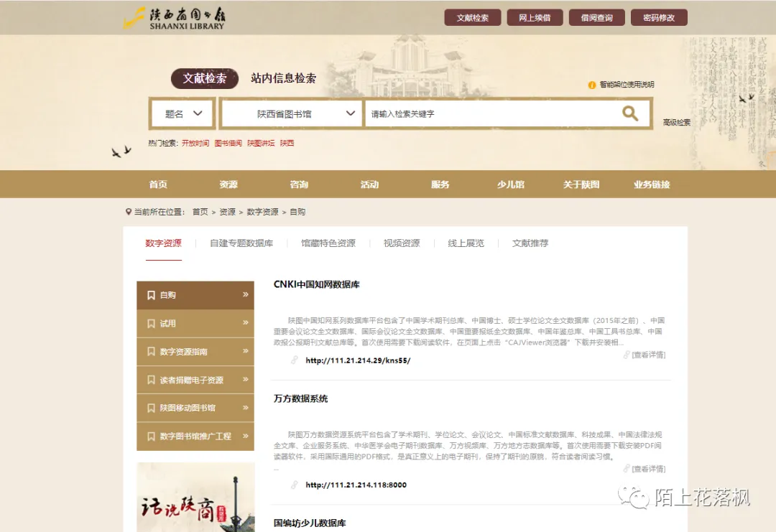The width and height of the screenshot is (776, 532).
Task: Click the double-arrow on 数字资源指南 row
Action: (x=246, y=350)
